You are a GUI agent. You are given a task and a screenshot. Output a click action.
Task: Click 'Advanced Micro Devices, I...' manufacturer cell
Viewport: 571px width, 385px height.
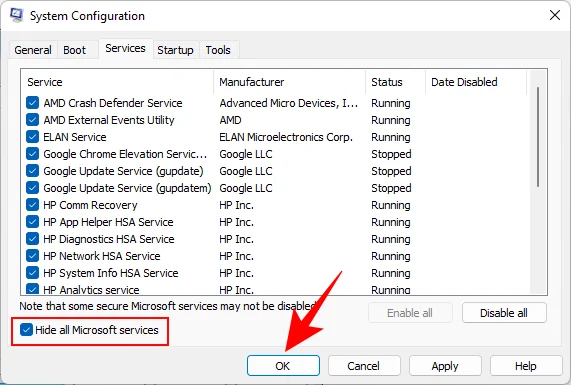click(289, 103)
